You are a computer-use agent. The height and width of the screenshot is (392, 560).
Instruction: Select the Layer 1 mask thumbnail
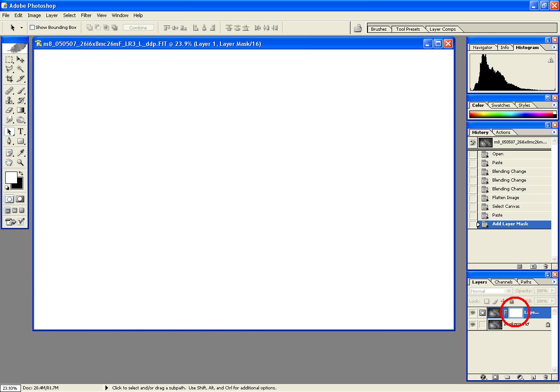pos(516,313)
